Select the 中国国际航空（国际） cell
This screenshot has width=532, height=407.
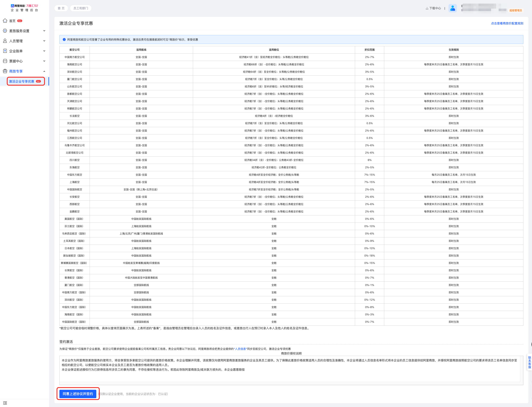75,322
